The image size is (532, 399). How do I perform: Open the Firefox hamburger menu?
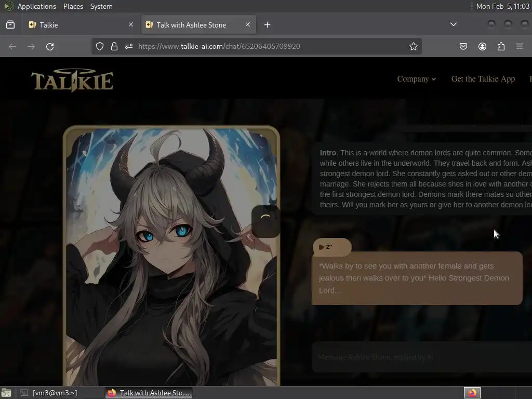520,46
